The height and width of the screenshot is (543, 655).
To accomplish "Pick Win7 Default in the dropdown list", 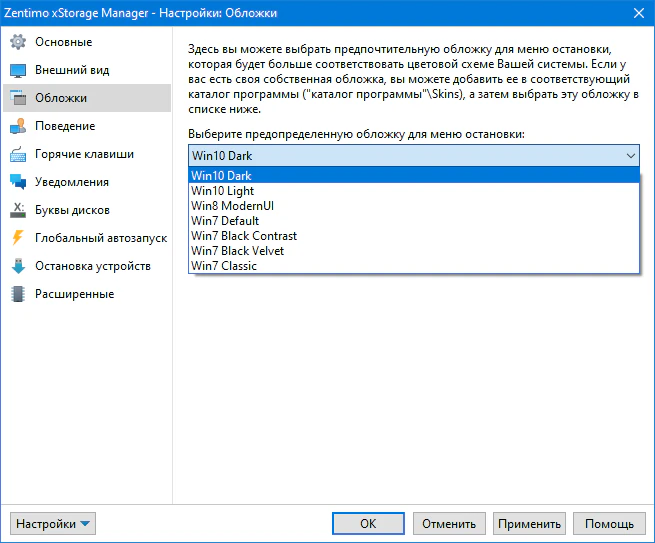I will click(225, 221).
